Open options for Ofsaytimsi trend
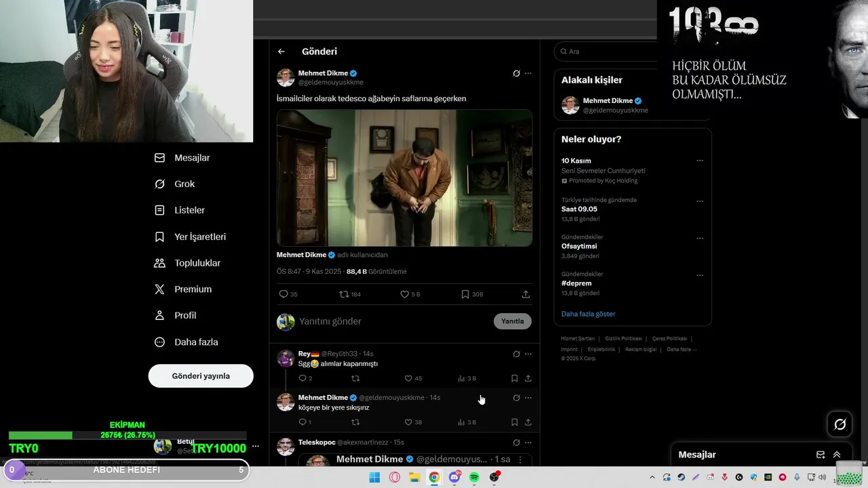Screen dimensions: 868x488 [700, 239]
